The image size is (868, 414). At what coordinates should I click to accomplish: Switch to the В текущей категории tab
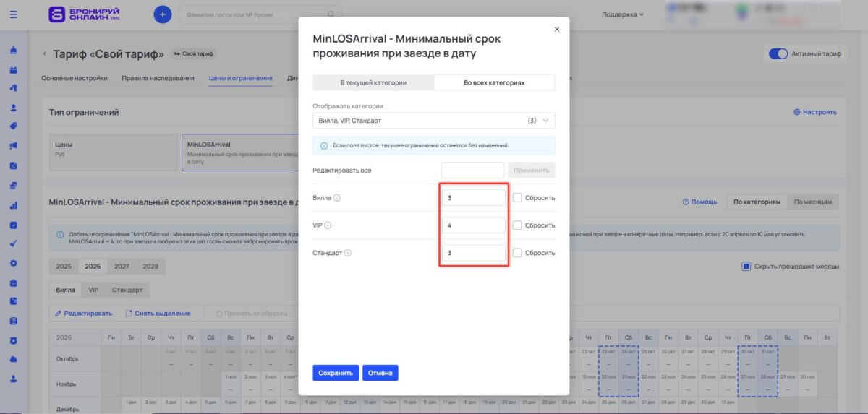(373, 82)
